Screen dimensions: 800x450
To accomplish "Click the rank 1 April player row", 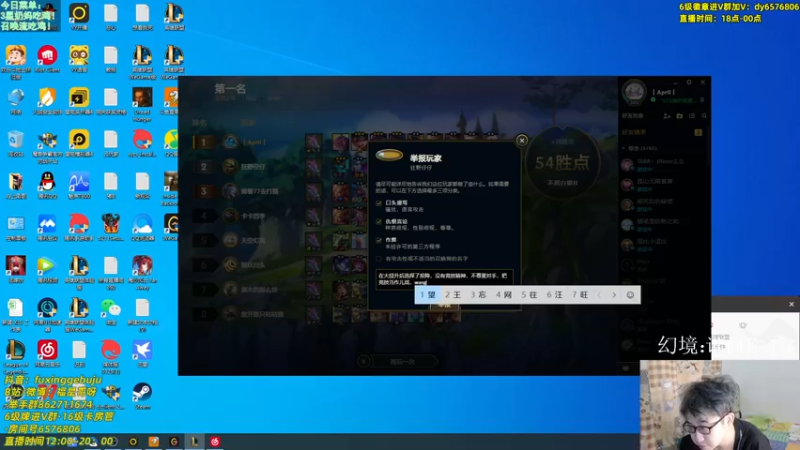I will pos(327,142).
